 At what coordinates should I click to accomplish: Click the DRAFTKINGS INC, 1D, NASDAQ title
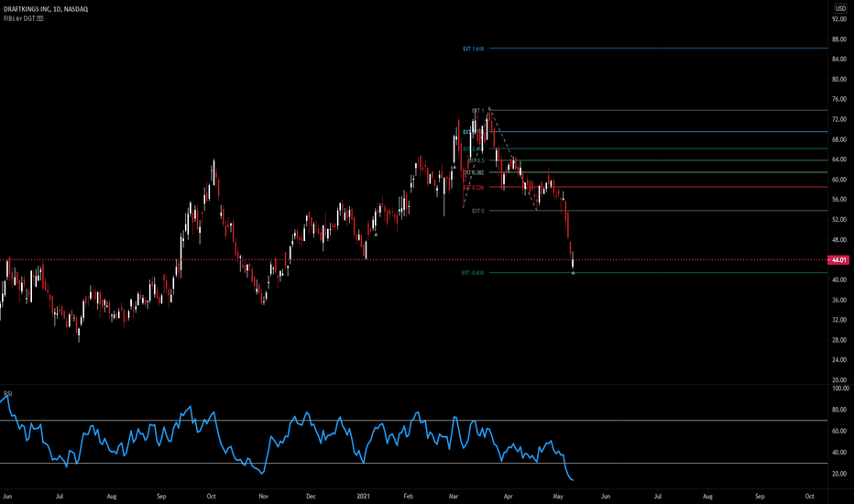46,9
